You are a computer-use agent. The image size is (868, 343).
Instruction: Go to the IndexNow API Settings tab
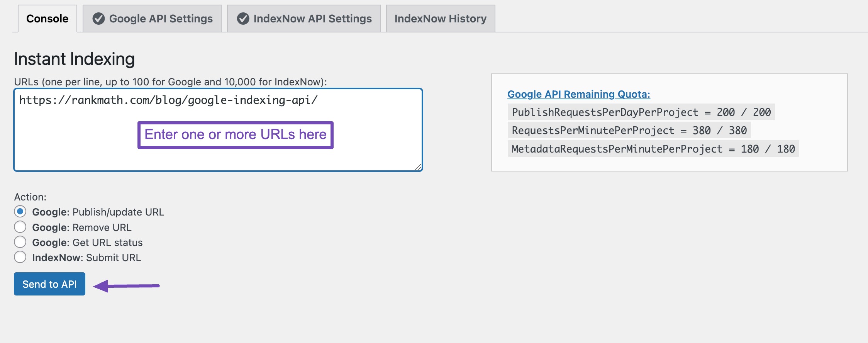[x=312, y=19]
